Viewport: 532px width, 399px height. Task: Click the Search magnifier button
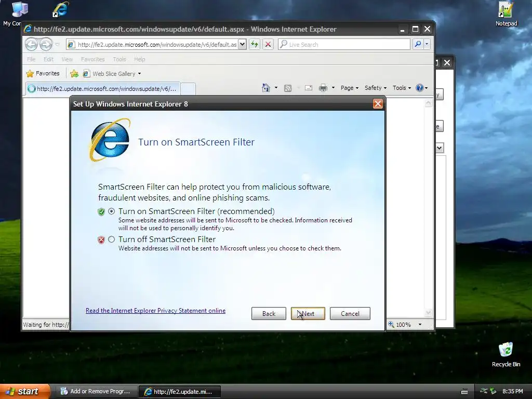tap(418, 44)
